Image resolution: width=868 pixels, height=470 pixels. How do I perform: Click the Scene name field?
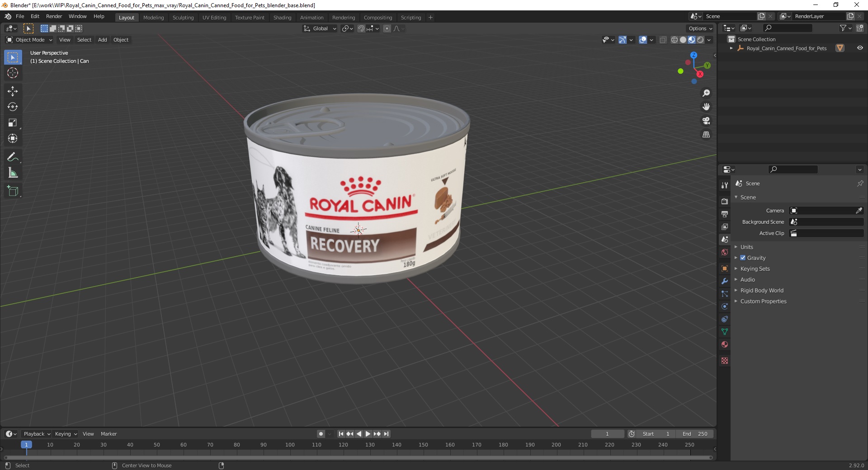tap(730, 16)
